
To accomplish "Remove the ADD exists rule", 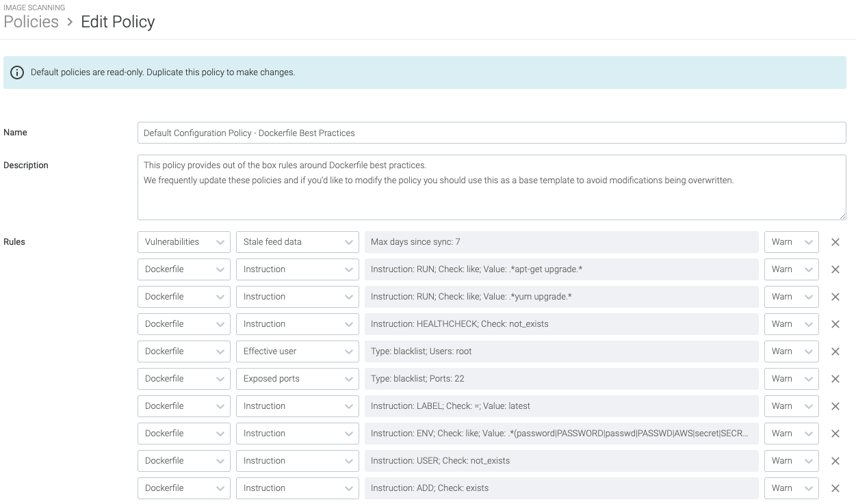I will pyautogui.click(x=835, y=488).
